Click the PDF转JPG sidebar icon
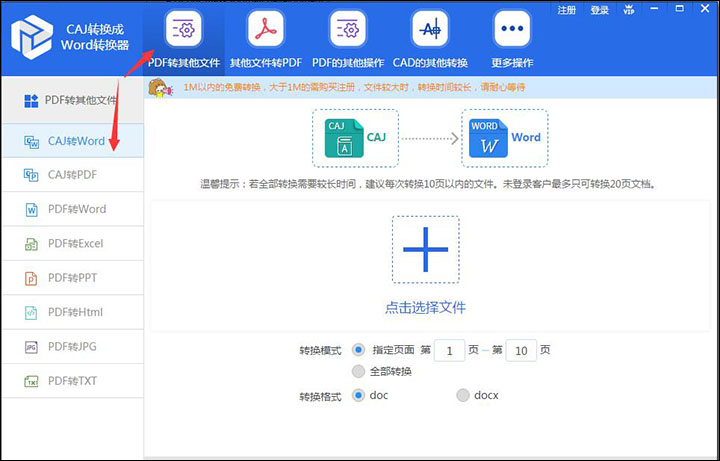 [31, 347]
